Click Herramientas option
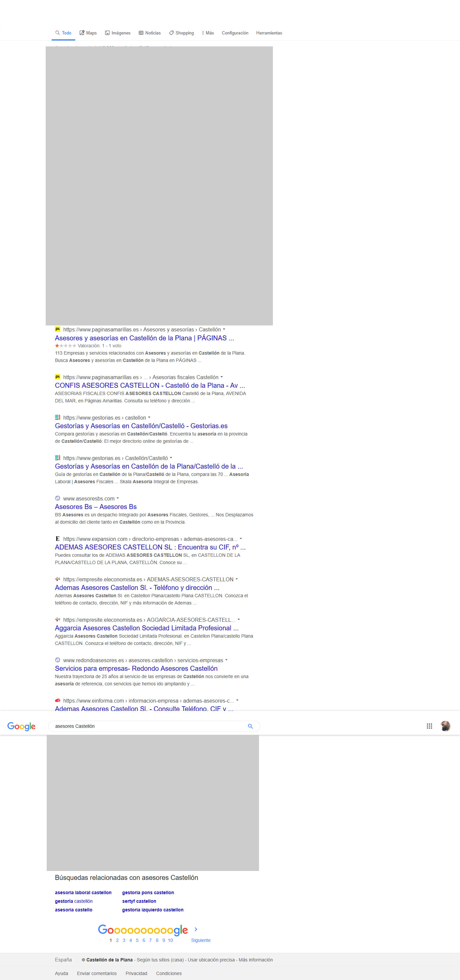This screenshot has height=980, width=460. tap(269, 33)
